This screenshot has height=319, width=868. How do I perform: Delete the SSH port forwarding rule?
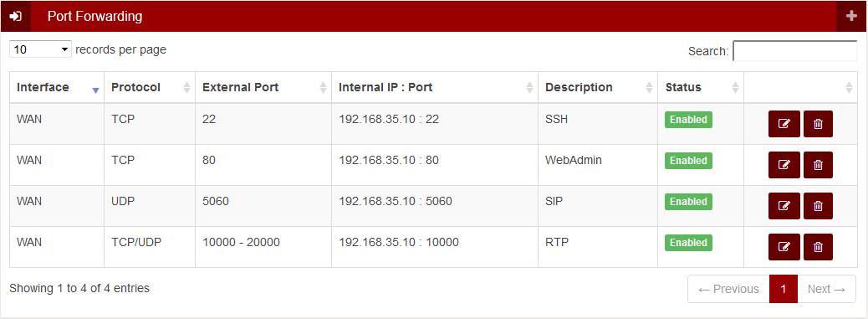click(x=818, y=124)
